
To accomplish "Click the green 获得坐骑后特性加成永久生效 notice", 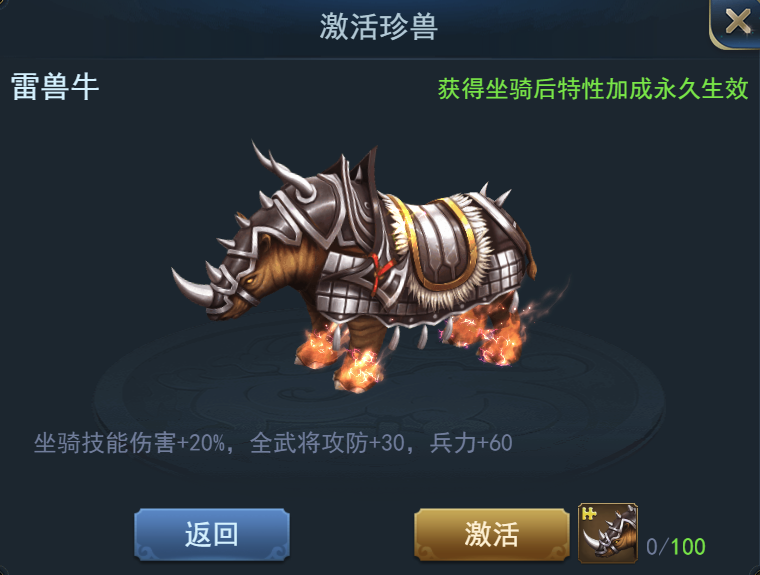I will click(593, 89).
